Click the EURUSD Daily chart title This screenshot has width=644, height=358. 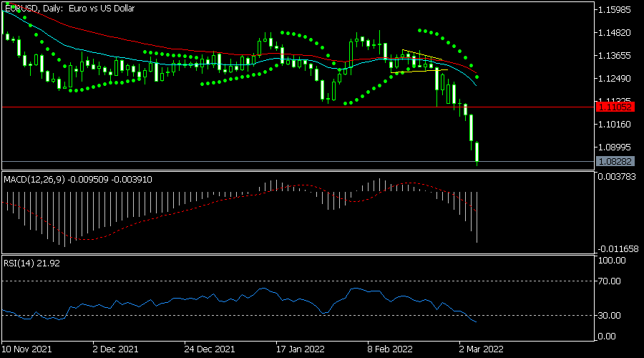[69, 8]
